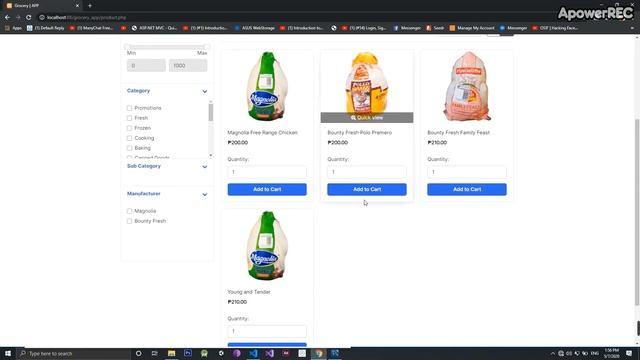Click the minimum price input field
The height and width of the screenshot is (360, 640).
(146, 65)
